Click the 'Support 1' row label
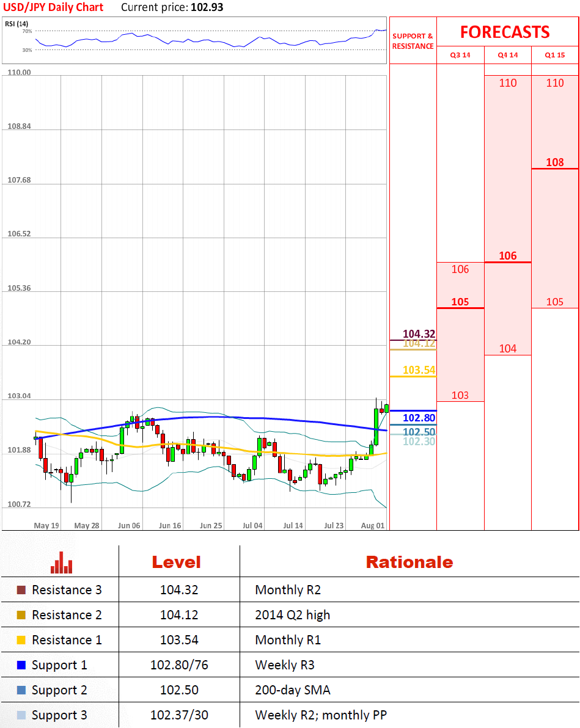The image size is (580, 728). 59,665
